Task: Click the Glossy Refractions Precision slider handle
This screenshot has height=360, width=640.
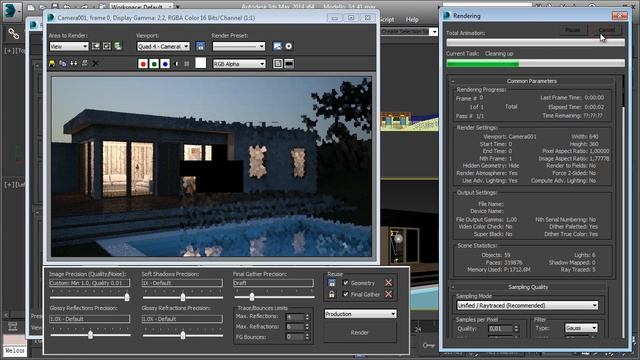Action: 183,335
